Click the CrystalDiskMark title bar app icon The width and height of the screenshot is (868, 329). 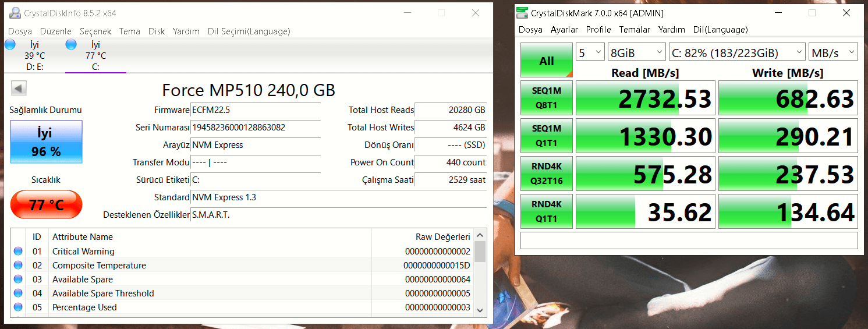tap(522, 13)
